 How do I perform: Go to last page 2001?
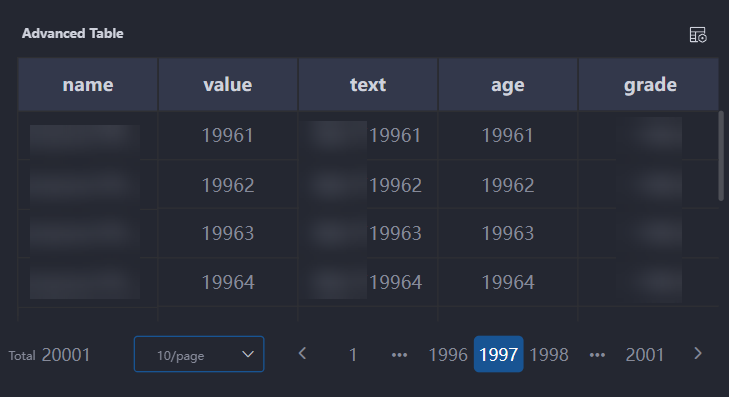point(644,355)
